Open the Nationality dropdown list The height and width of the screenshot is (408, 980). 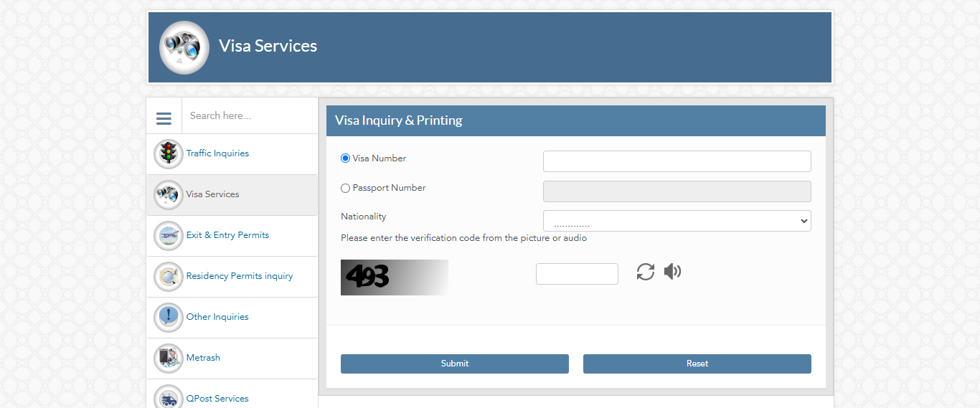(677, 221)
